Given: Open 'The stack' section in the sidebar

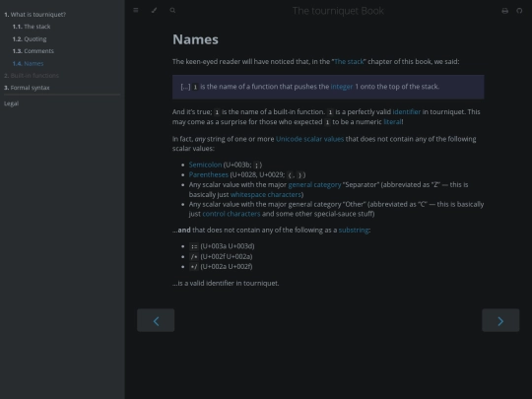Looking at the screenshot, I should pyautogui.click(x=32, y=27).
